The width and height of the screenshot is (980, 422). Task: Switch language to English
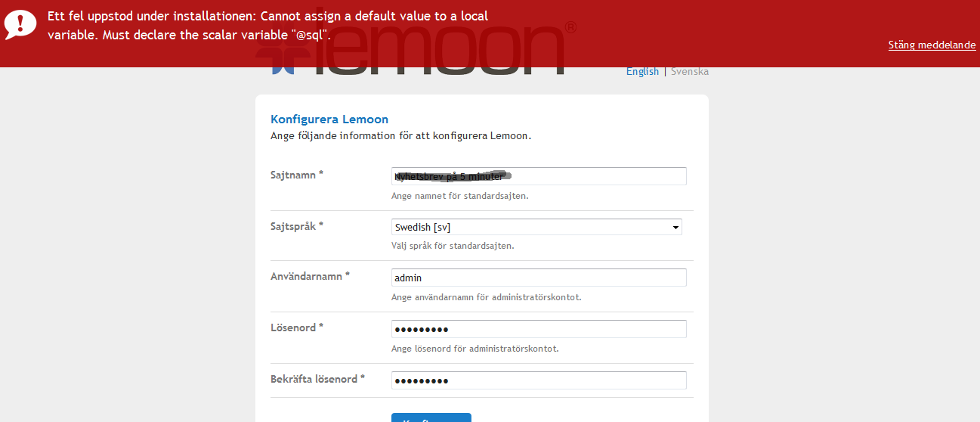[x=642, y=72]
